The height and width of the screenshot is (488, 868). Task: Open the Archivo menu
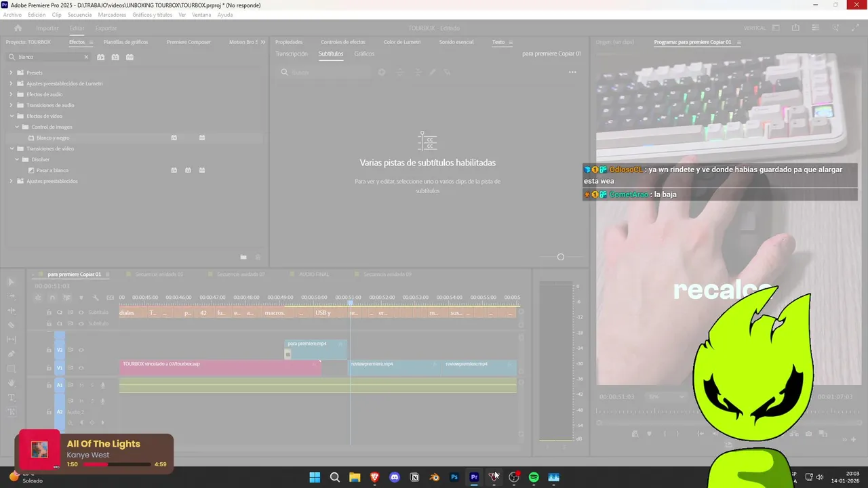click(12, 14)
